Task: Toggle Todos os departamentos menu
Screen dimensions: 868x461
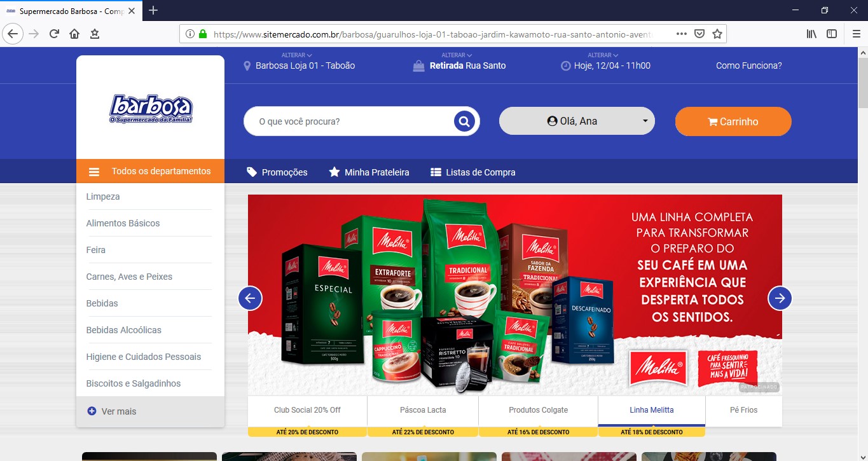Action: tap(150, 171)
